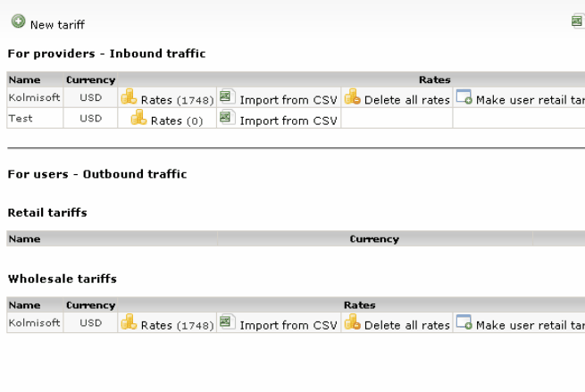
Task: Open Rates (1748) link in providers table
Action: [177, 100]
